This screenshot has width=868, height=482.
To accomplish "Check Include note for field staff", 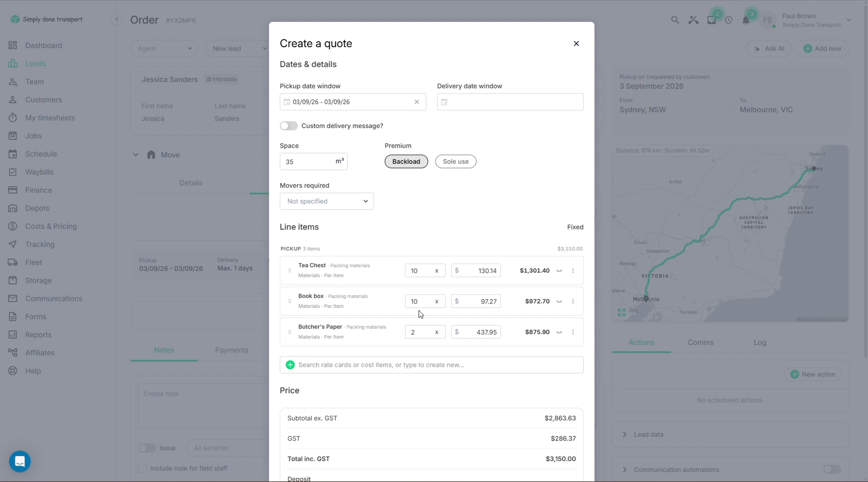I will (x=143, y=468).
